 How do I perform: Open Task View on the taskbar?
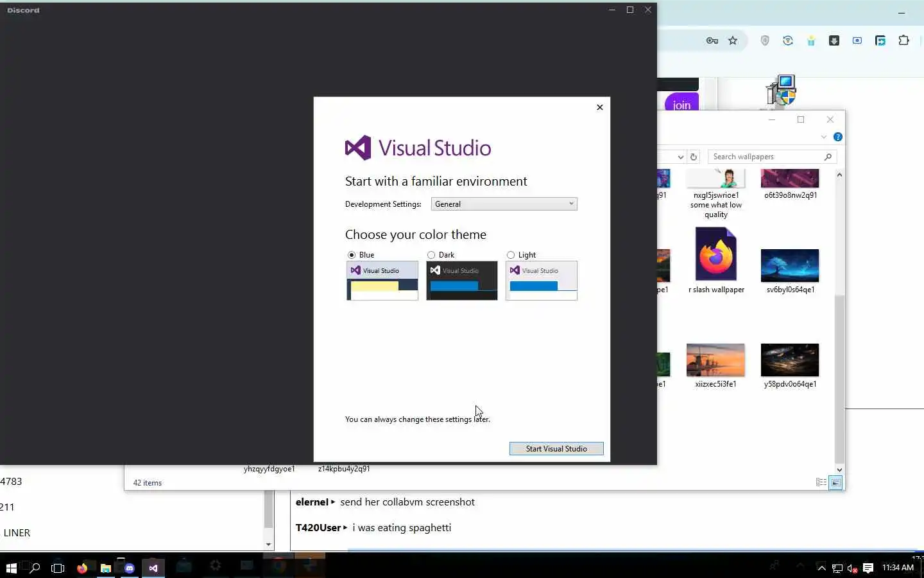(x=58, y=568)
